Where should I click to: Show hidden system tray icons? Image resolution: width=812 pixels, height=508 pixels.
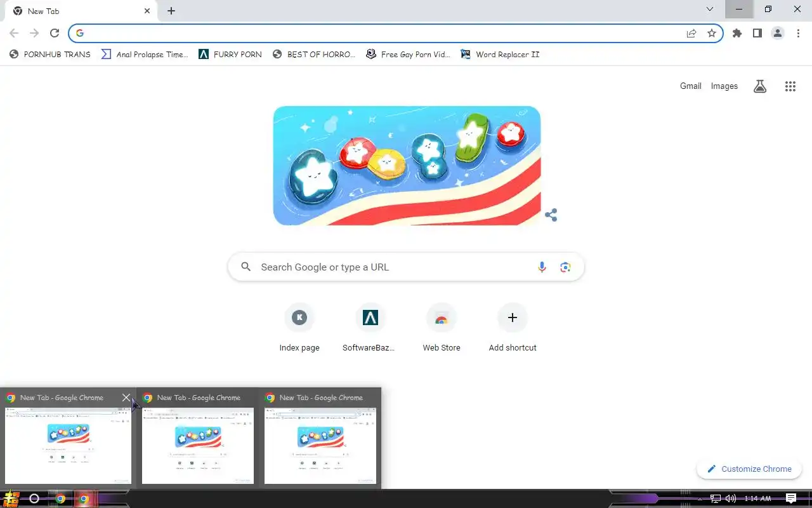(700, 499)
